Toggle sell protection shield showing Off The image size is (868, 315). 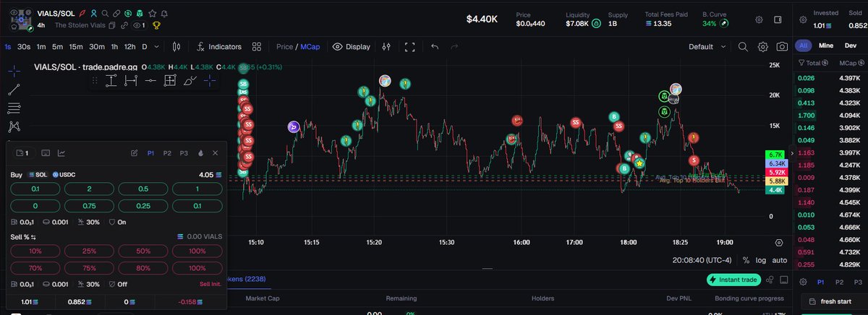pyautogui.click(x=118, y=284)
